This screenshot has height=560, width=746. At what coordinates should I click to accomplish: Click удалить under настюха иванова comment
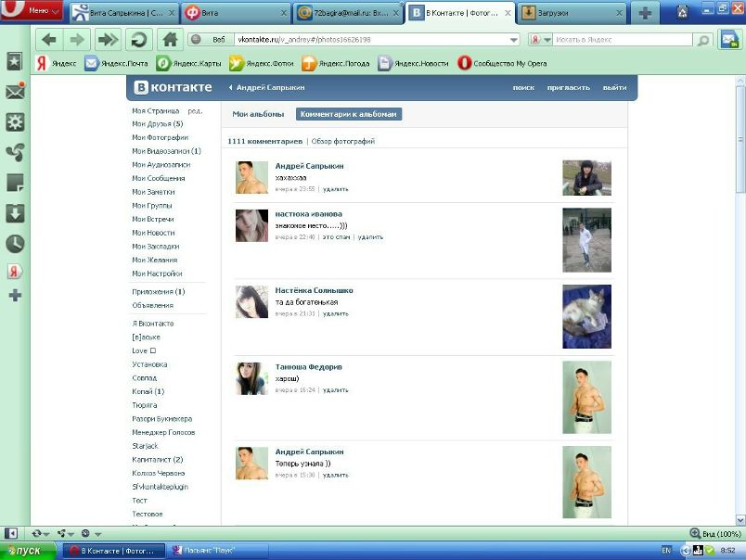[x=370, y=237]
